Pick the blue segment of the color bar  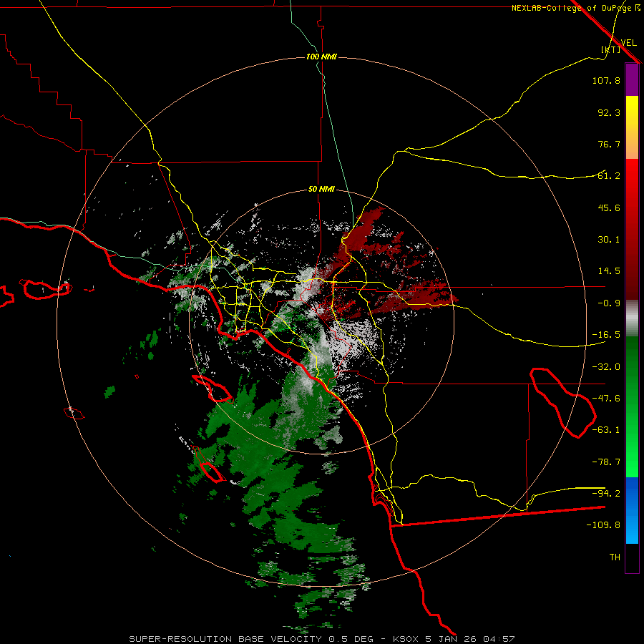click(632, 510)
